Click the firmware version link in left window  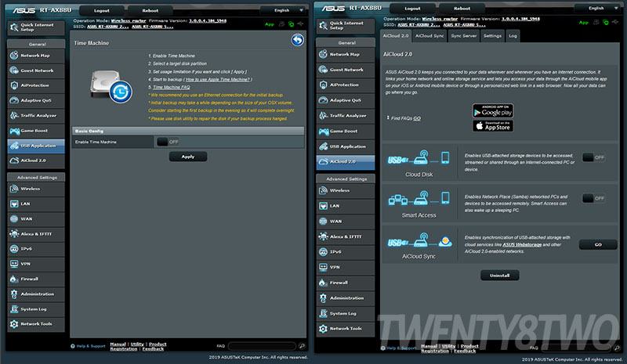tap(208, 21)
